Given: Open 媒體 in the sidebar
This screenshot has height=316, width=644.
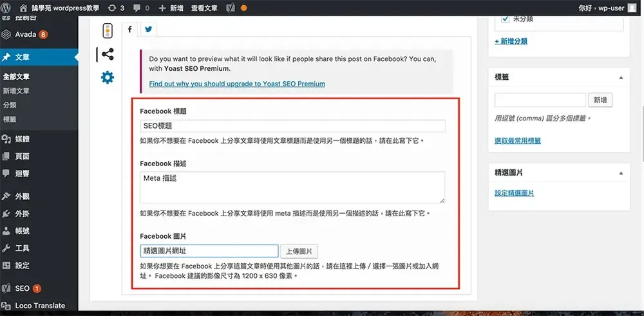Looking at the screenshot, I should click(39, 139).
